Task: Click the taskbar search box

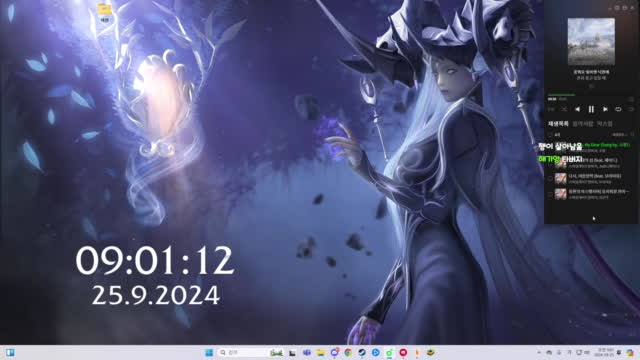Action: click(x=245, y=352)
